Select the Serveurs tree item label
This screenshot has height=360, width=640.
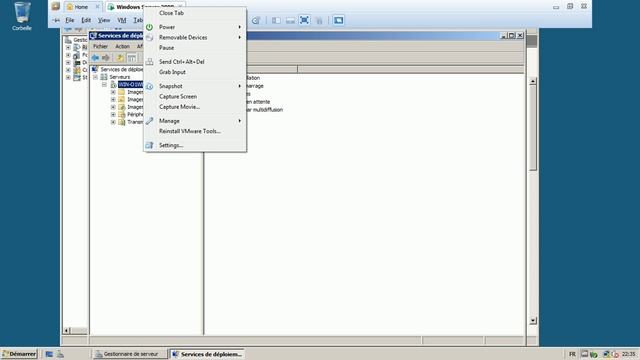coord(120,77)
